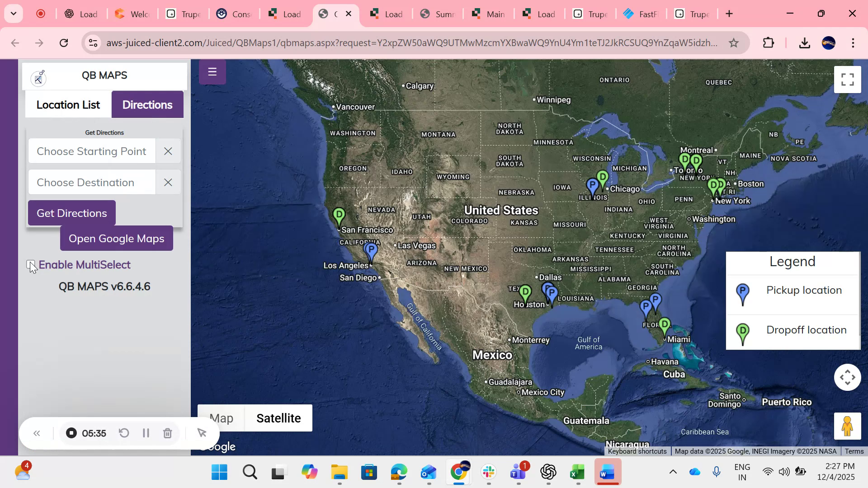Toggle fullscreen view on the map

847,79
